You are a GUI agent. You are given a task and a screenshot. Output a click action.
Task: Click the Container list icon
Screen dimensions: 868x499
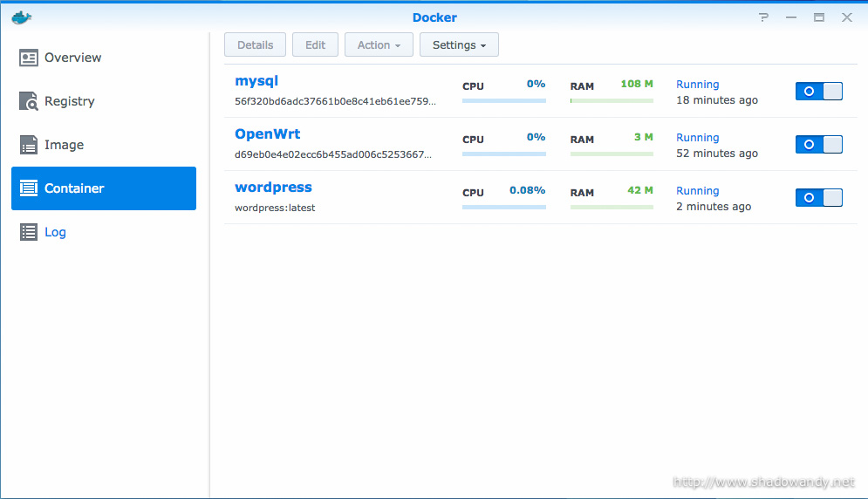point(28,188)
